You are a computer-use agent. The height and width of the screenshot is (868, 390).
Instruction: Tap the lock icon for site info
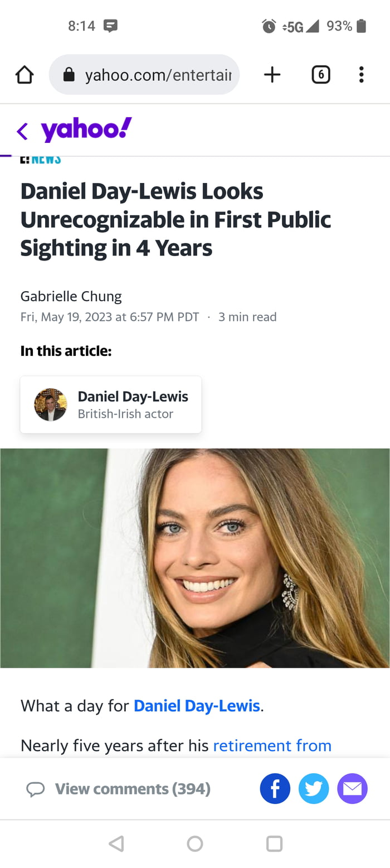tap(69, 75)
